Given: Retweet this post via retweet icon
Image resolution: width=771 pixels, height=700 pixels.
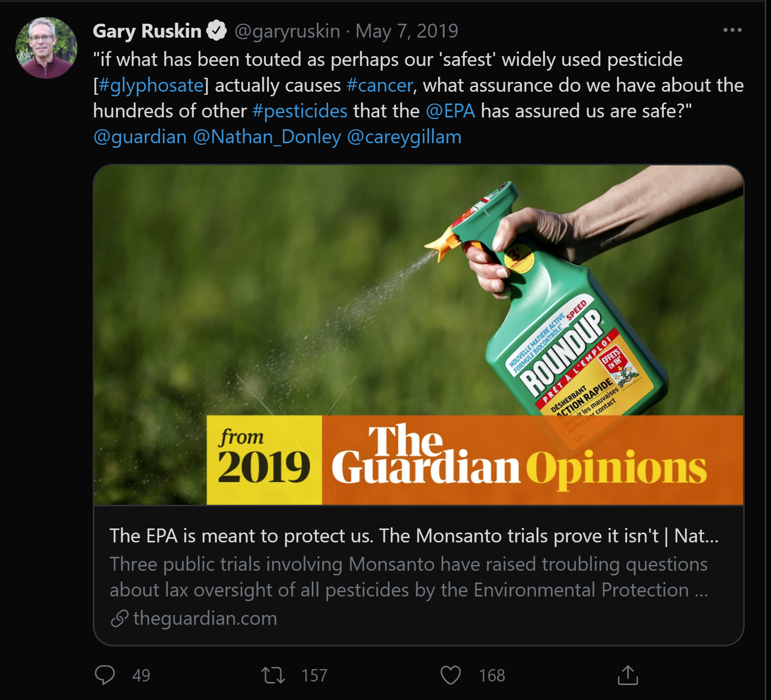Looking at the screenshot, I should (273, 675).
